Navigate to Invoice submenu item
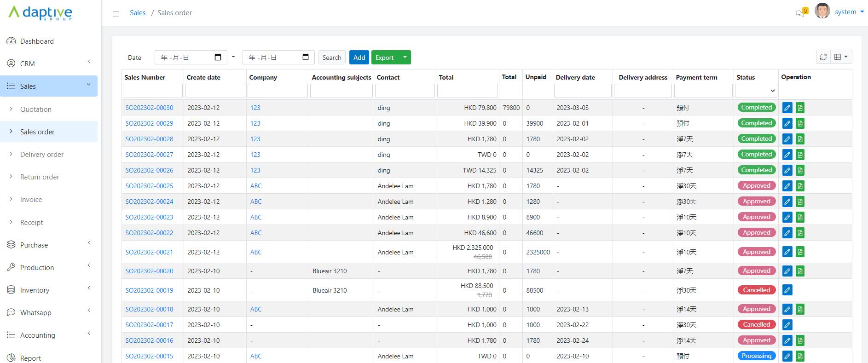The height and width of the screenshot is (363, 868). (31, 200)
